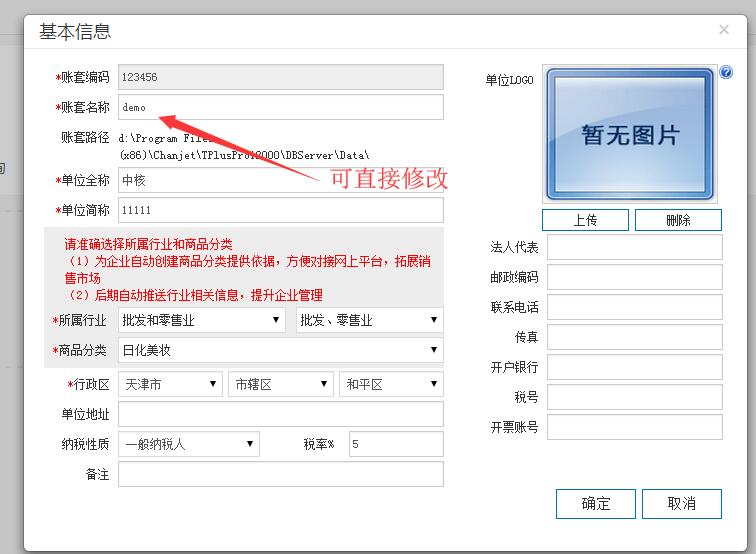Click the 单位简称 field with 11111
The width and height of the screenshot is (756, 554).
280,210
